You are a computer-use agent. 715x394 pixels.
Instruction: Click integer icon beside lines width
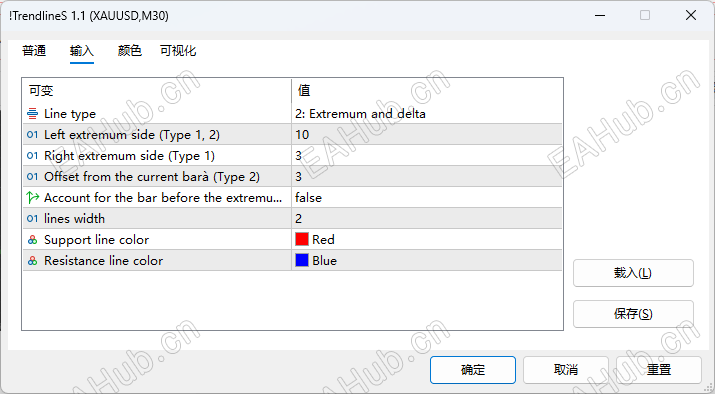click(32, 218)
